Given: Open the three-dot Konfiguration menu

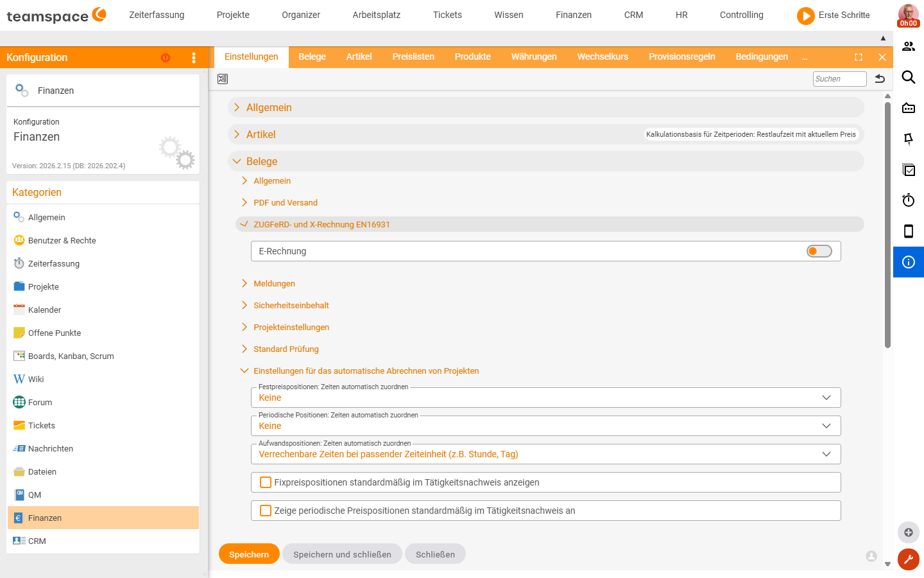Looking at the screenshot, I should point(194,58).
